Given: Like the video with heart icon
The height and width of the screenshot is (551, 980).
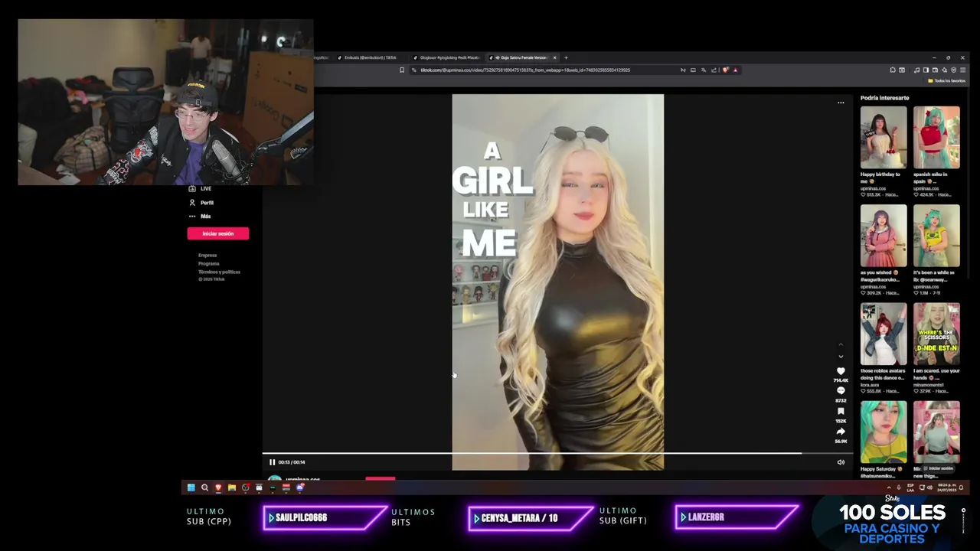Looking at the screenshot, I should [841, 371].
